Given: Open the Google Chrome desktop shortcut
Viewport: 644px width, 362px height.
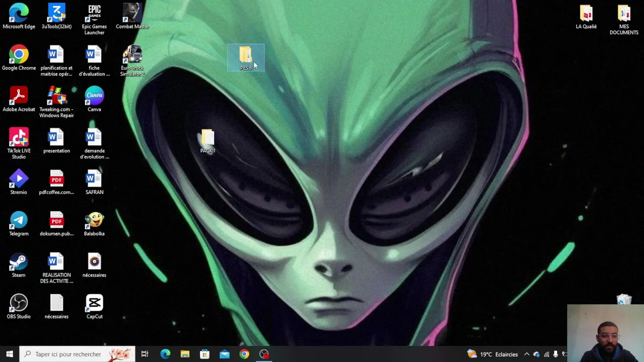Looking at the screenshot, I should [x=19, y=58].
